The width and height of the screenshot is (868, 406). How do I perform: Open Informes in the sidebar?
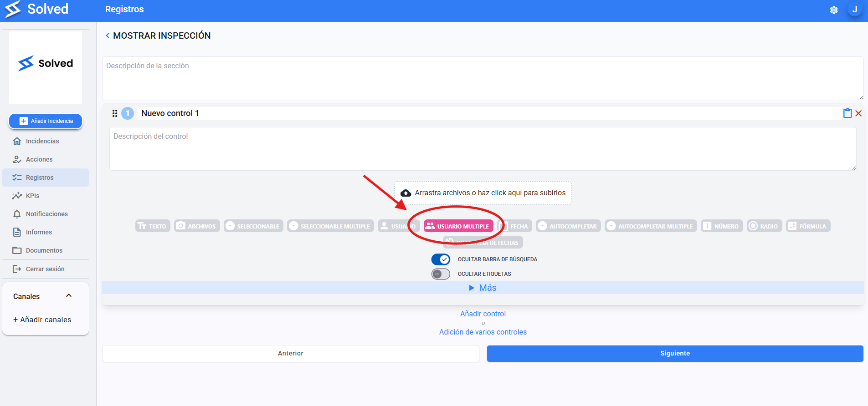click(46, 232)
